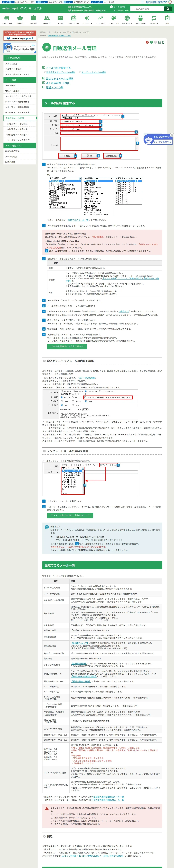Open 旧管理画面と新管理画面の導線変更点 link
The height and width of the screenshot is (868, 174).
tap(87, 10)
